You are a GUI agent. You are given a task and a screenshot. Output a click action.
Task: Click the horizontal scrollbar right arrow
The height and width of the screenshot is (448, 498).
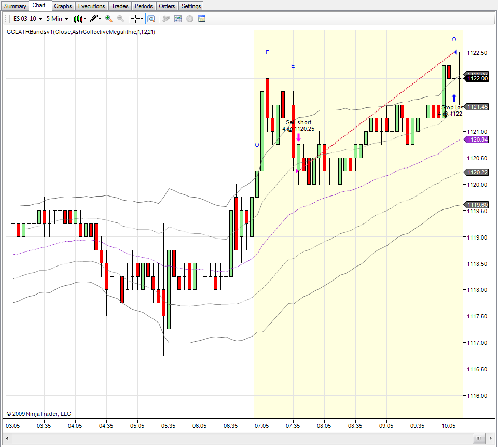490,439
